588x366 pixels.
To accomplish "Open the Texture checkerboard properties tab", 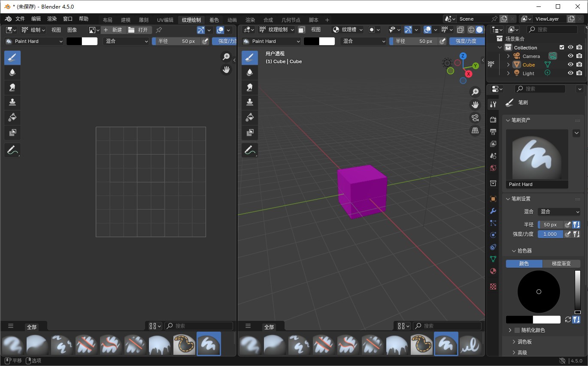I will coord(493,287).
